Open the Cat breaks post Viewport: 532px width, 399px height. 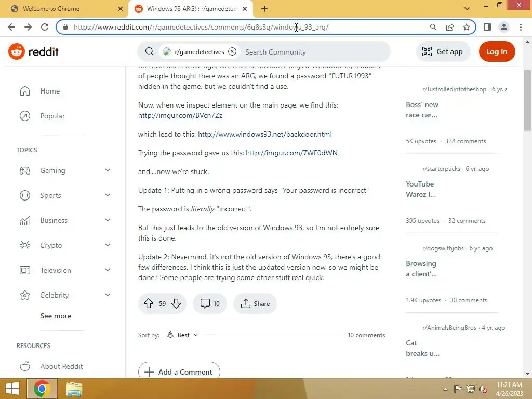[x=422, y=348]
